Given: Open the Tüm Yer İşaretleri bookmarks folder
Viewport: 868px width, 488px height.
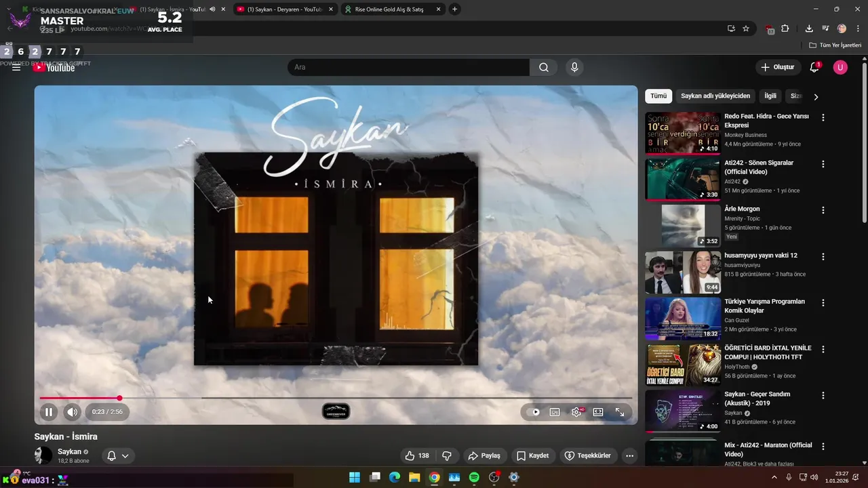Looking at the screenshot, I should click(835, 45).
